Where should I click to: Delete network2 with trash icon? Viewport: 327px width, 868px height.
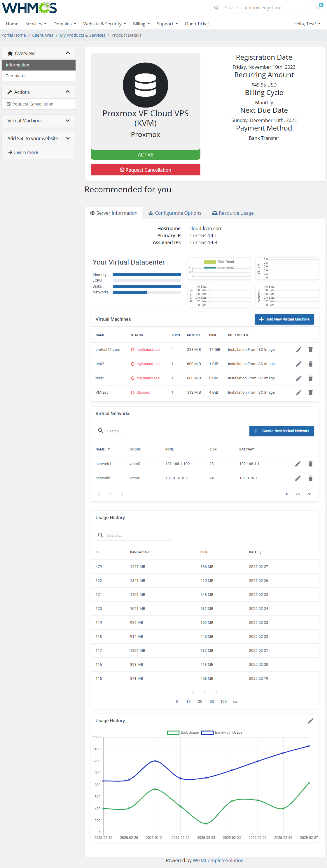[310, 478]
